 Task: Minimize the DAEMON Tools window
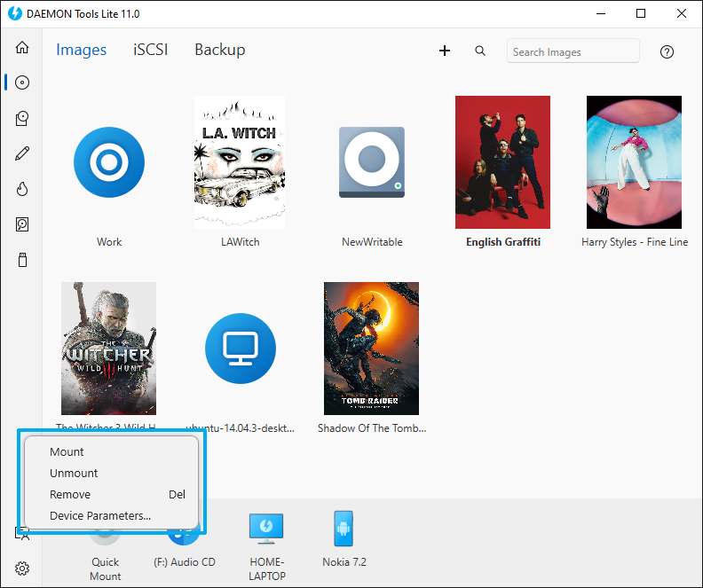(601, 13)
